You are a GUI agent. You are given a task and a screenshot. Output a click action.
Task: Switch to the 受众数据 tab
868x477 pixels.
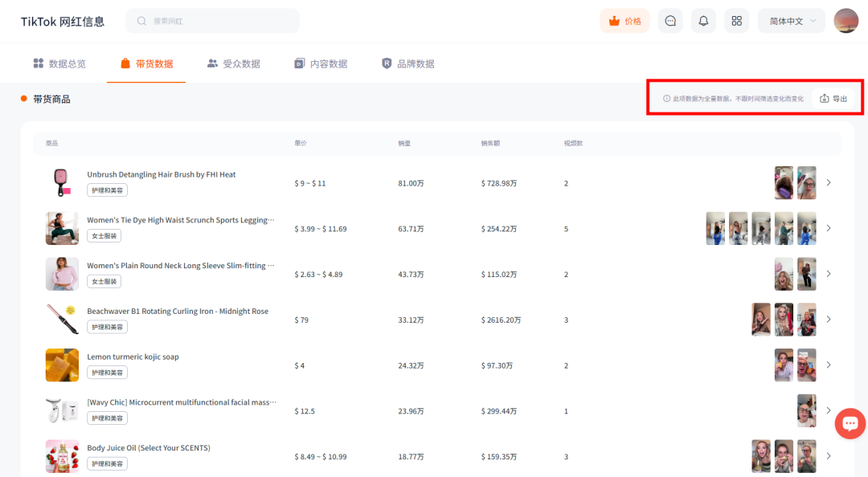234,63
